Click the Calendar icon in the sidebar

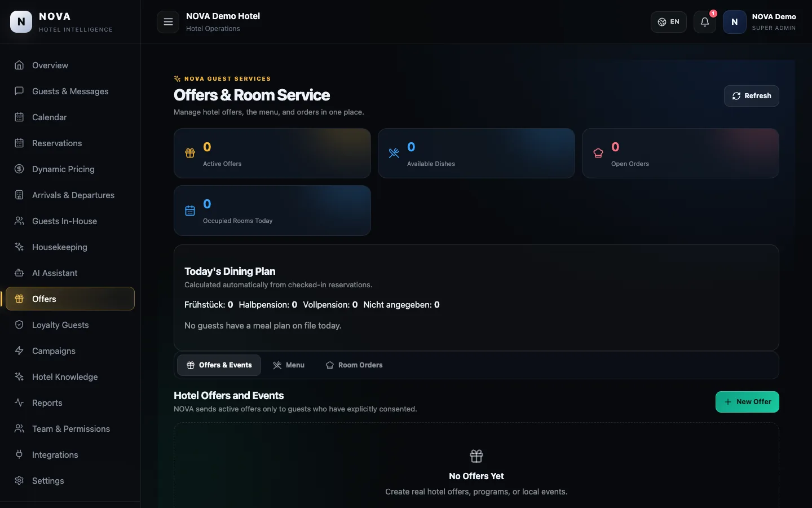(19, 117)
